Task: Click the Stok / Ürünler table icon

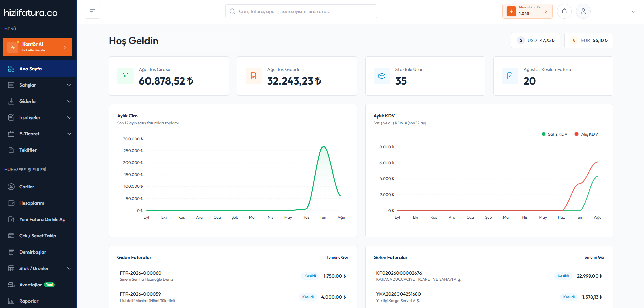Action: point(11,268)
